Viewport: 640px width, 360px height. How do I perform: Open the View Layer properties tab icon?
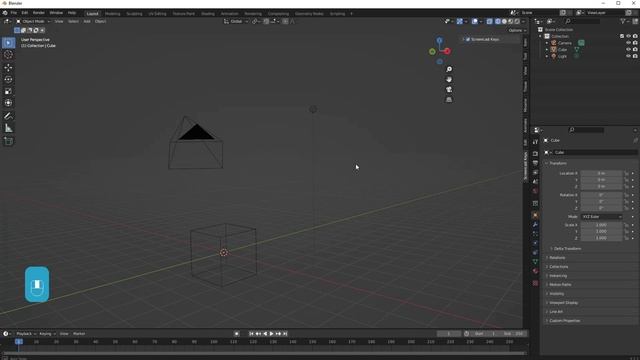coord(536,173)
